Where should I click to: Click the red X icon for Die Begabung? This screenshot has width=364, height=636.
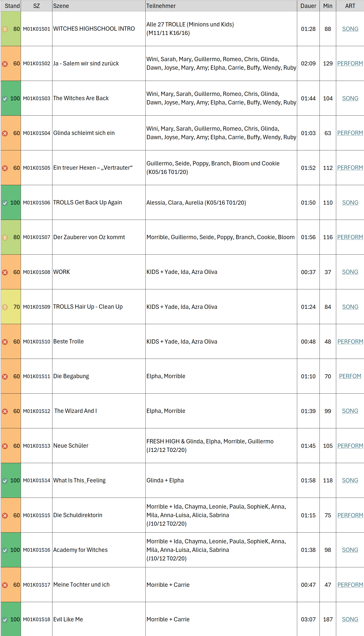(x=5, y=376)
